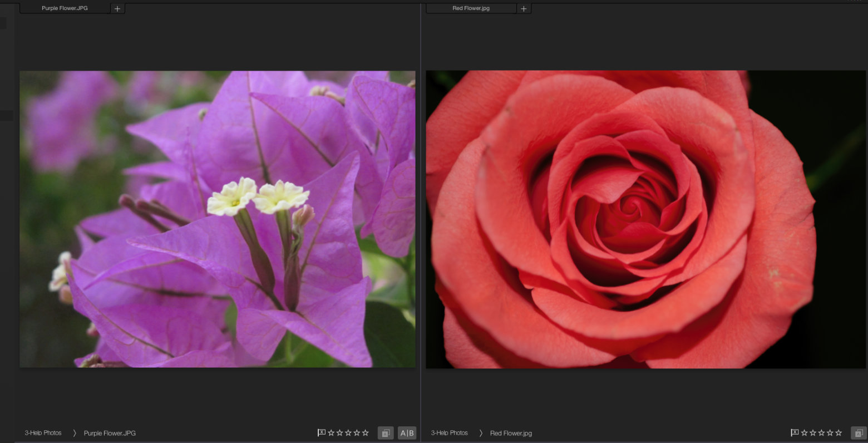Toggle reject flag for Red Flower.jpg
Viewport: 868px width, 443px height.
(x=795, y=432)
